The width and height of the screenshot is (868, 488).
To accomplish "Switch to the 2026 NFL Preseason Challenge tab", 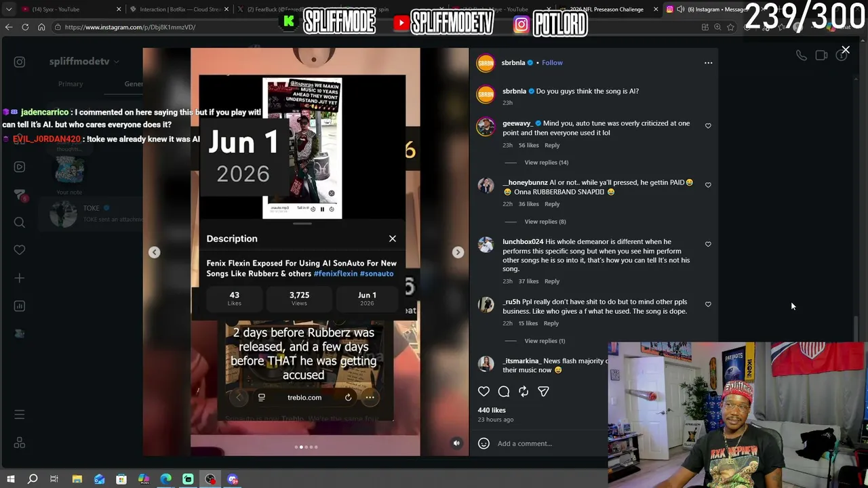I will click(608, 9).
